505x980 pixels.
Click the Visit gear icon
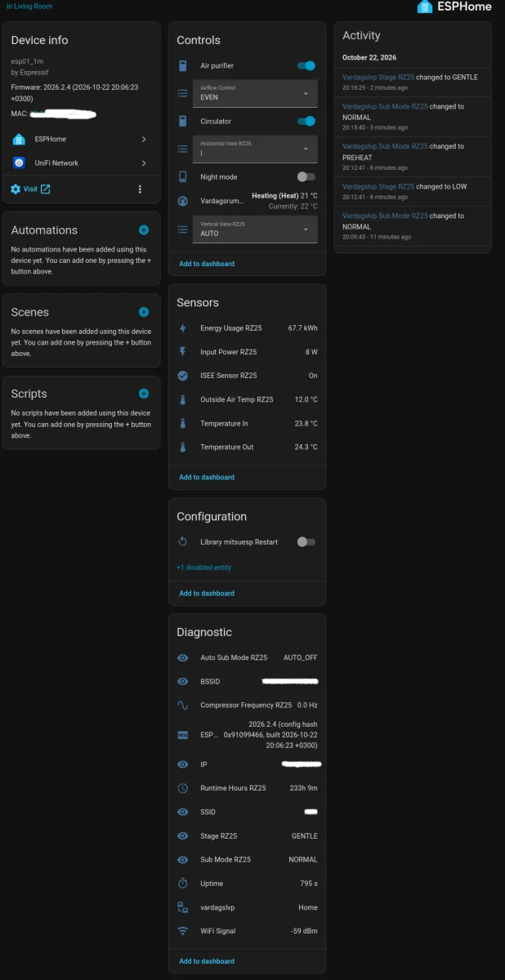click(16, 189)
